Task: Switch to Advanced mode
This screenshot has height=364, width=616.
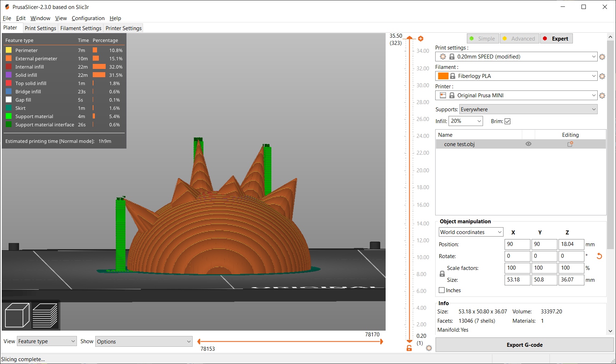Action: [x=519, y=38]
